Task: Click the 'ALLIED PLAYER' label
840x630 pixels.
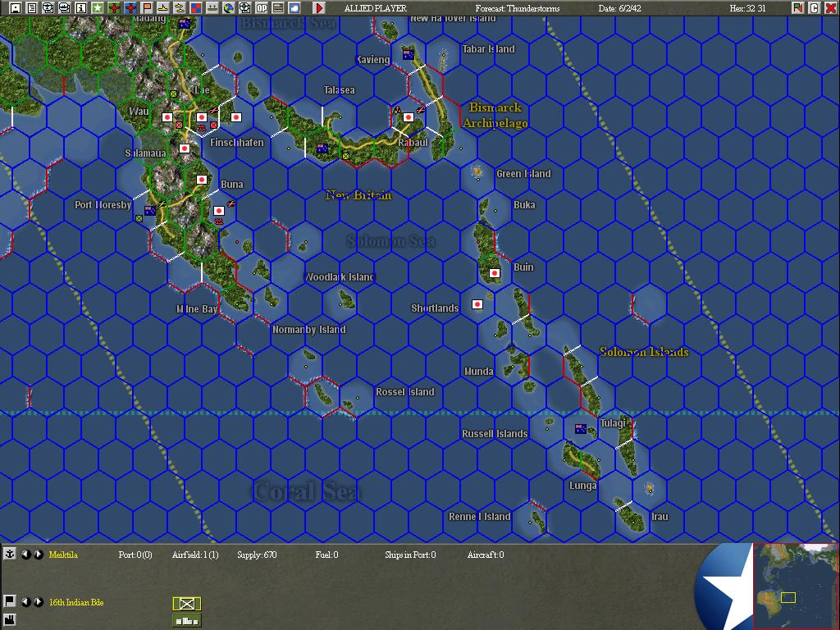Action: pos(376,8)
